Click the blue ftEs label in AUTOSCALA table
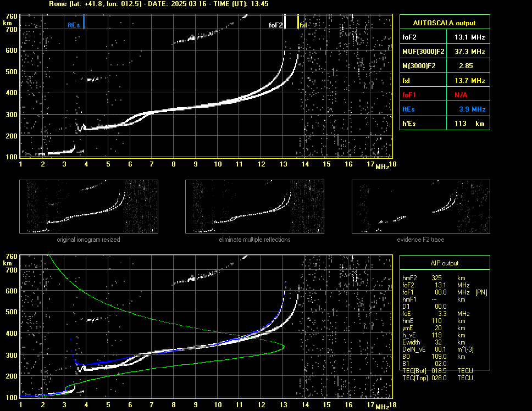This screenshot has width=532, height=411. pos(408,109)
